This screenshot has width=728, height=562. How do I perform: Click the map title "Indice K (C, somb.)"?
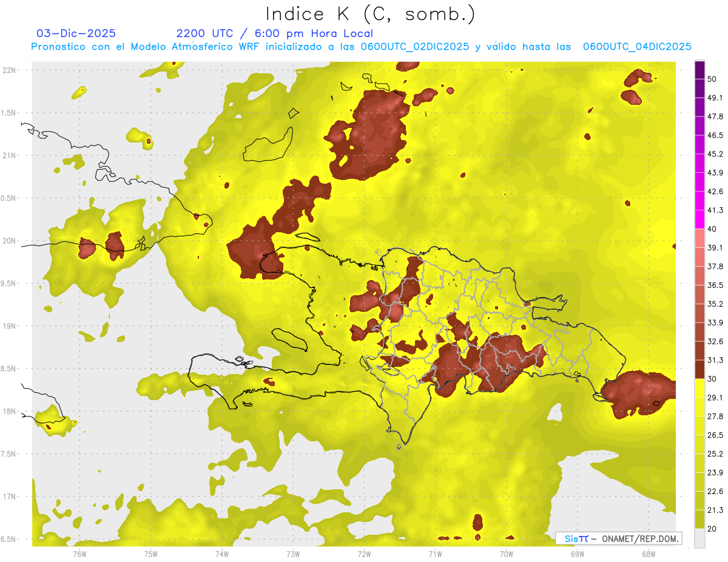(370, 14)
